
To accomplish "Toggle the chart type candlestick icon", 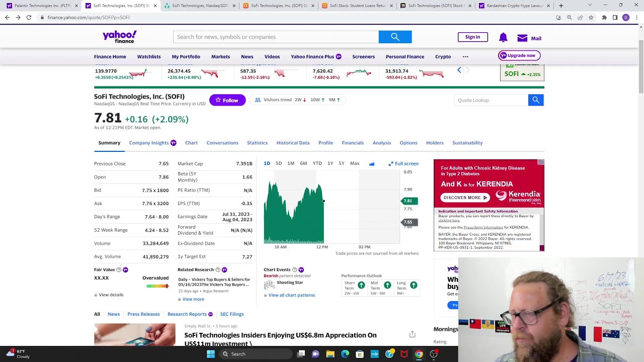I will pyautogui.click(x=372, y=163).
